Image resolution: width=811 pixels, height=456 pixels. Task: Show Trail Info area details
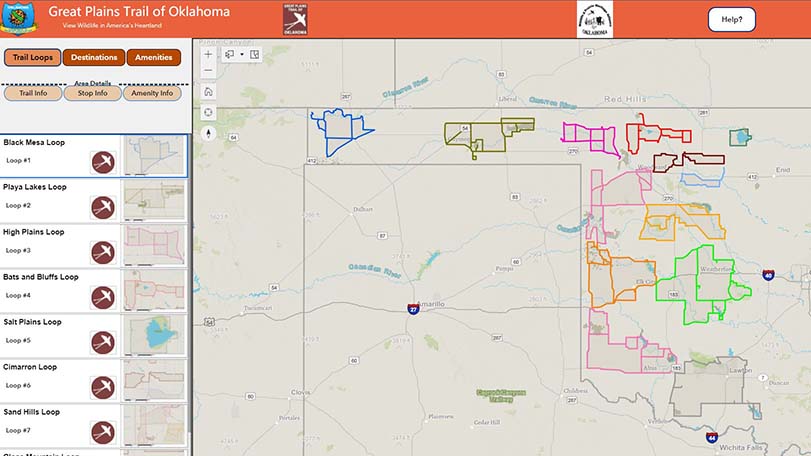pos(33,93)
